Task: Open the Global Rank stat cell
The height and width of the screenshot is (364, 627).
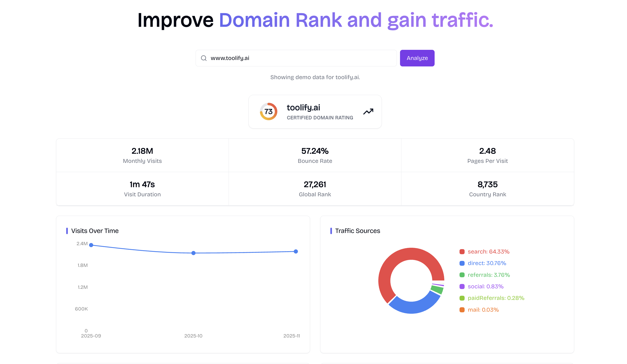Action: click(x=315, y=189)
